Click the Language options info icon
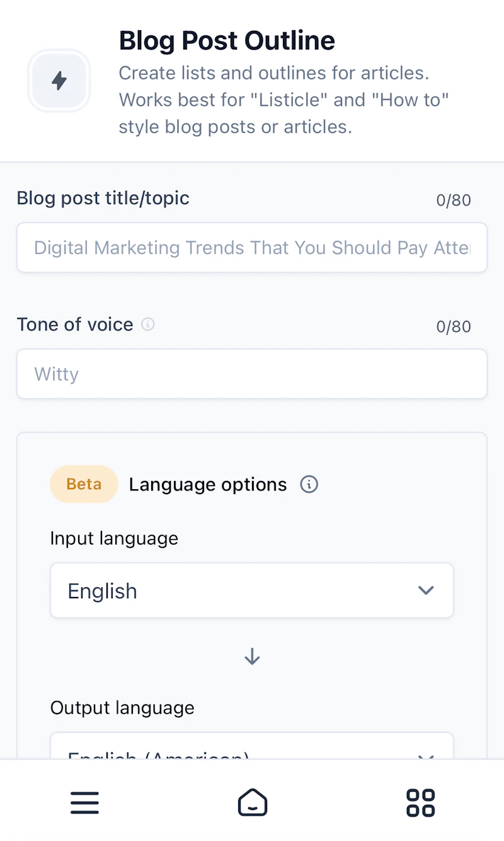Screen dimensions: 504x841 tap(309, 484)
